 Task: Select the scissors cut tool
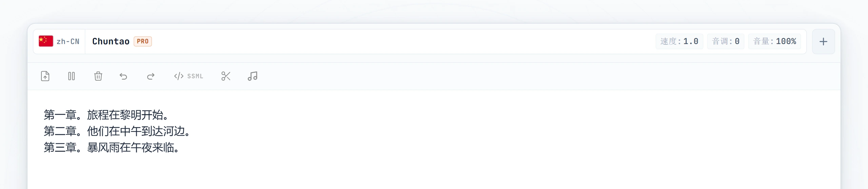pyautogui.click(x=226, y=76)
